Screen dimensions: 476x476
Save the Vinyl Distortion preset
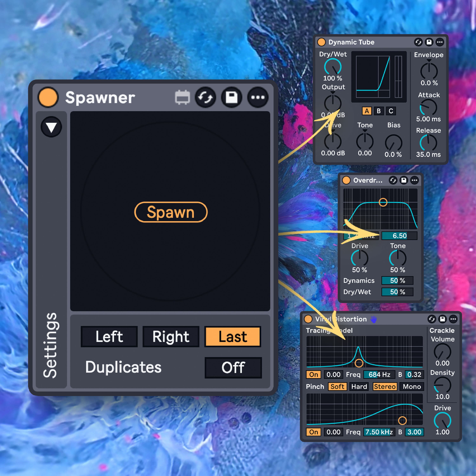tap(443, 319)
